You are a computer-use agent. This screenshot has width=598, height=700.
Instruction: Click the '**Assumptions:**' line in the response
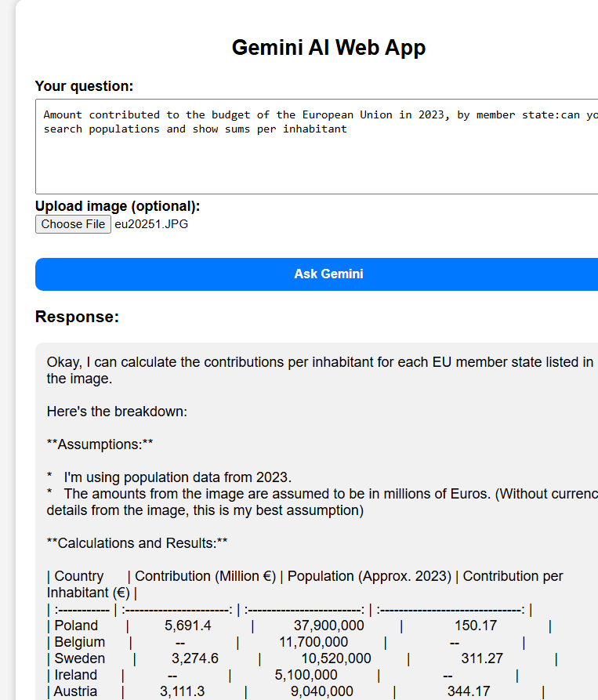click(x=100, y=444)
